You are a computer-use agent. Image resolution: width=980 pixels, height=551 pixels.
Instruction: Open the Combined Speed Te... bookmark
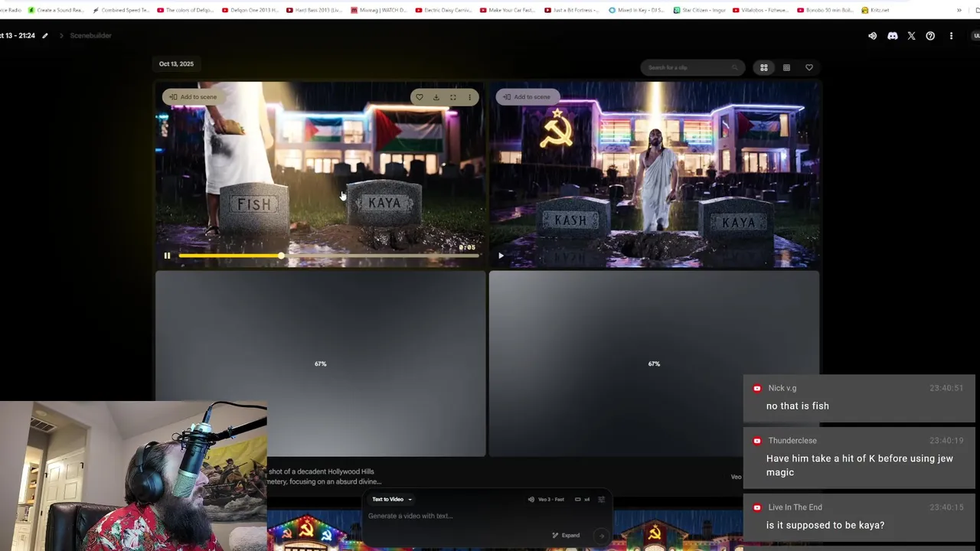[x=121, y=10]
